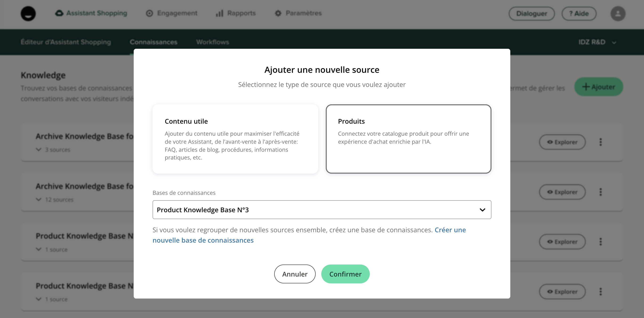Image resolution: width=644 pixels, height=318 pixels.
Task: Open three-dot menu for 3 sources base
Action: point(600,142)
